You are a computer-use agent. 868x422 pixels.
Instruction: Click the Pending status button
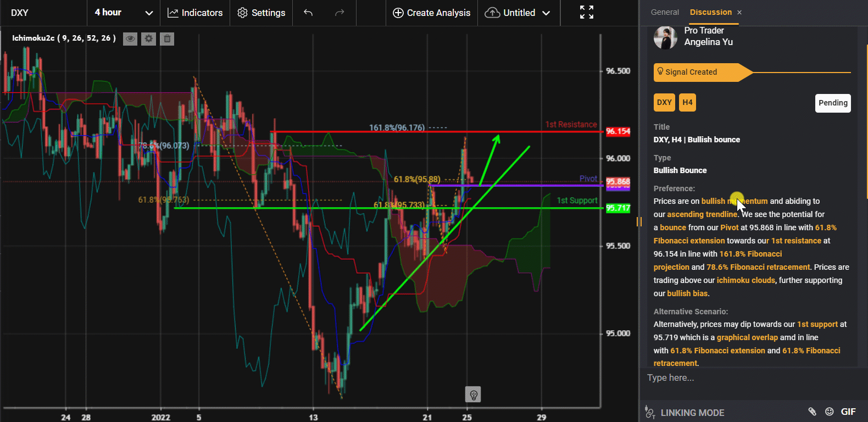coord(833,103)
